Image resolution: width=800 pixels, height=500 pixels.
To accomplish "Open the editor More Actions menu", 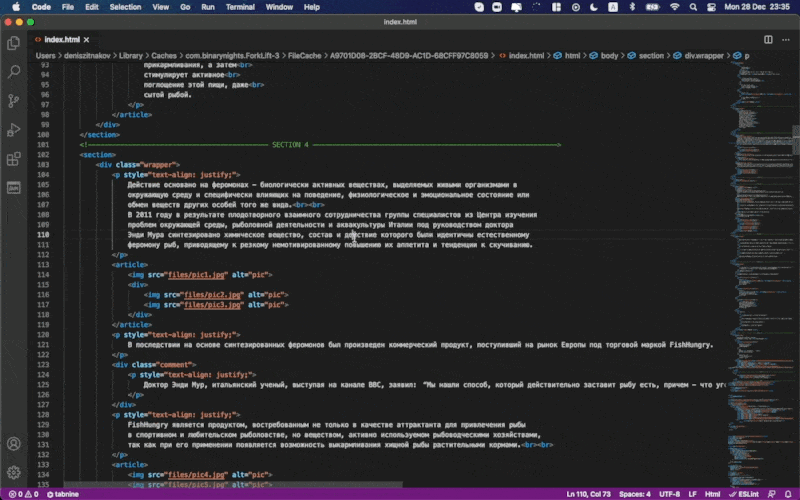I will [x=786, y=39].
